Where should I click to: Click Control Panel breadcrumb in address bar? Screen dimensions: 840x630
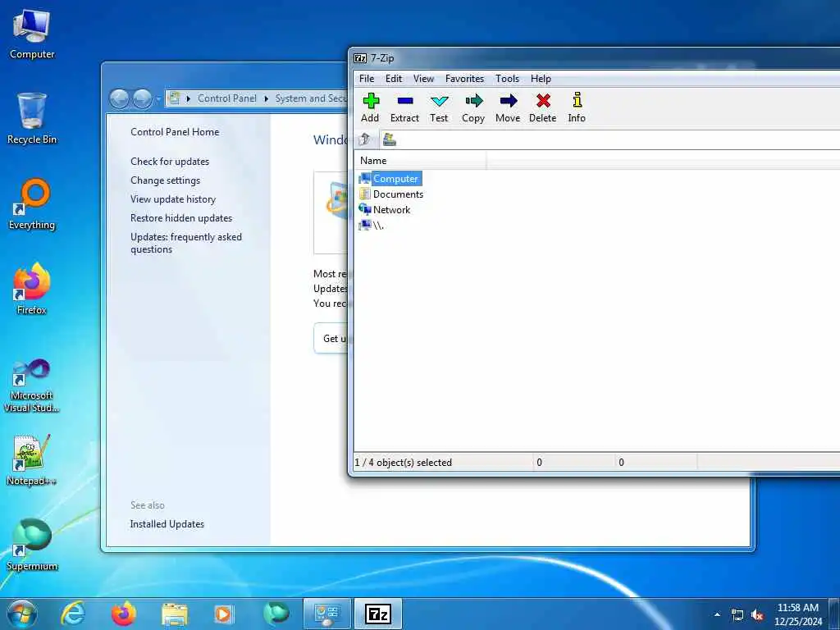[227, 98]
